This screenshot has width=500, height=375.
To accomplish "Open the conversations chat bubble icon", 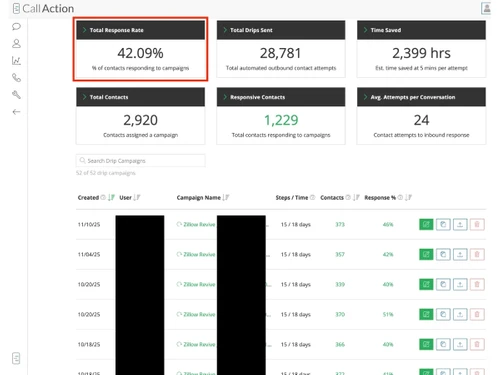I will [x=16, y=26].
